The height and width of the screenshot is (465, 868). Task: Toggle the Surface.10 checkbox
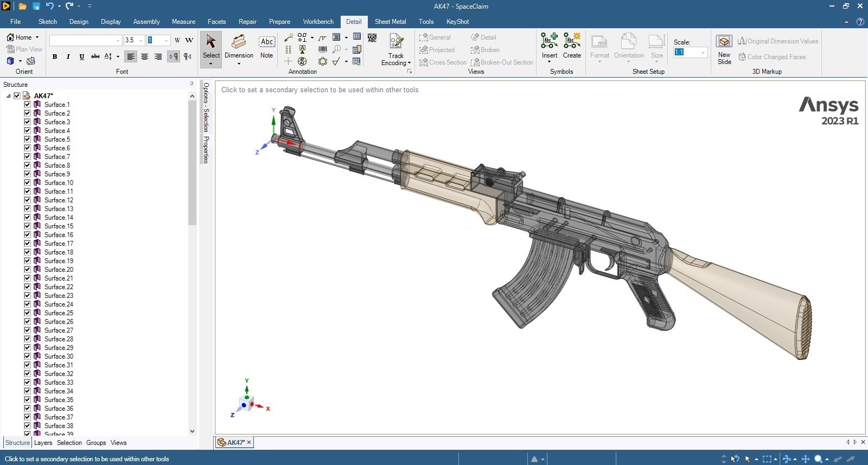click(x=27, y=183)
